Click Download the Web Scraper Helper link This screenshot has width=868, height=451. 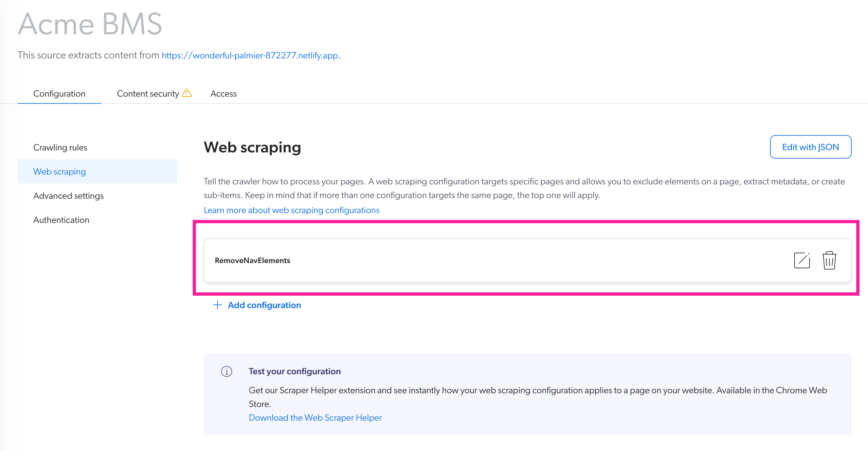(x=315, y=418)
